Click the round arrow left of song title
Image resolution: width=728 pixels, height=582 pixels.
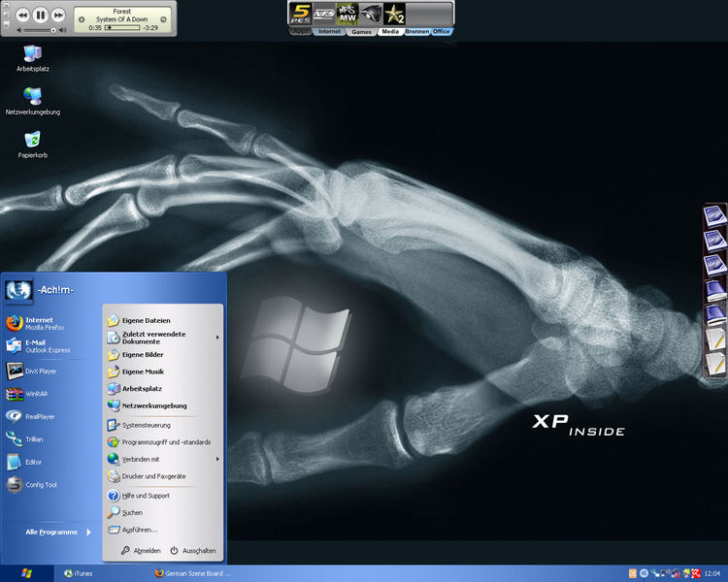pyautogui.click(x=82, y=19)
